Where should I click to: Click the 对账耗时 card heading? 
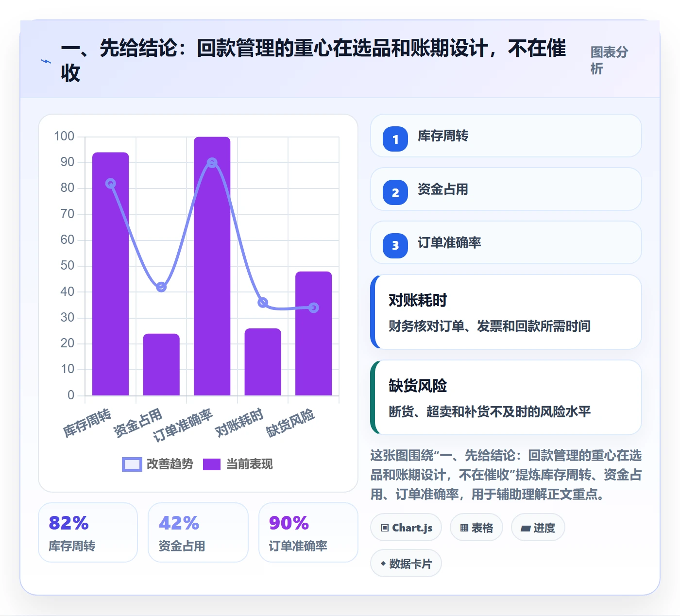click(x=418, y=301)
